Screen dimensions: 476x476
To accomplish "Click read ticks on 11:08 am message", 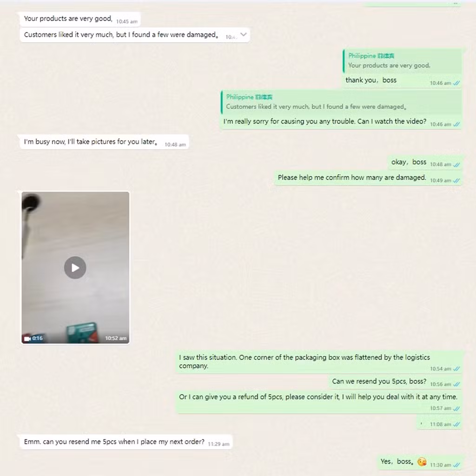I will [x=456, y=424].
